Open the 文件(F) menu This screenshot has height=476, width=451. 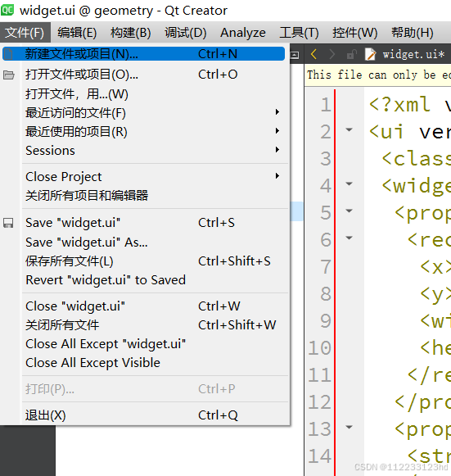click(x=25, y=33)
